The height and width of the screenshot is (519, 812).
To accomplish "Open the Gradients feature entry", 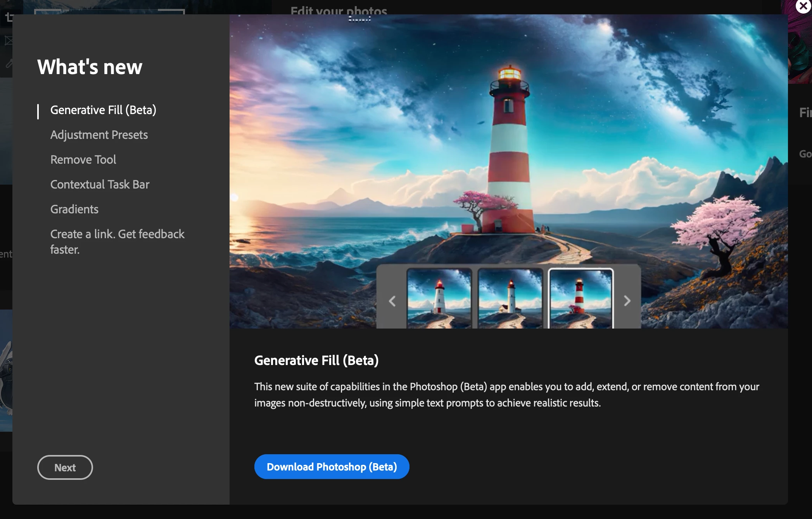I will [74, 209].
